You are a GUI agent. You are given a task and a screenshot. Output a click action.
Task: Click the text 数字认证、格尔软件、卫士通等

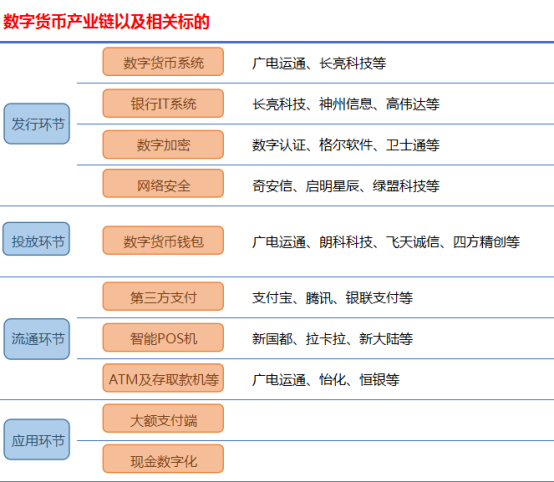coord(346,145)
